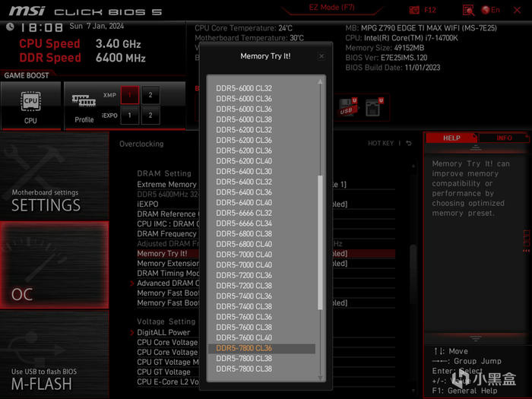Toggle iEXPO profile 2
The width and height of the screenshot is (532, 399).
tap(150, 116)
